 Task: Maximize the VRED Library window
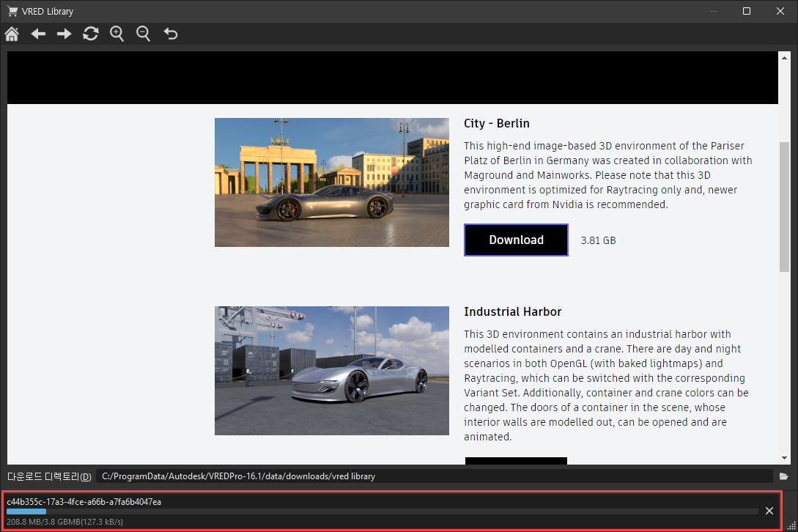(x=747, y=11)
